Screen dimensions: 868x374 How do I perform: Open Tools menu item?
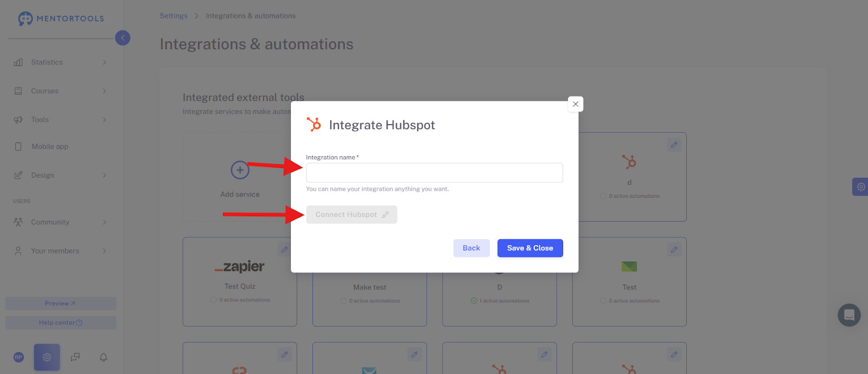[40, 120]
